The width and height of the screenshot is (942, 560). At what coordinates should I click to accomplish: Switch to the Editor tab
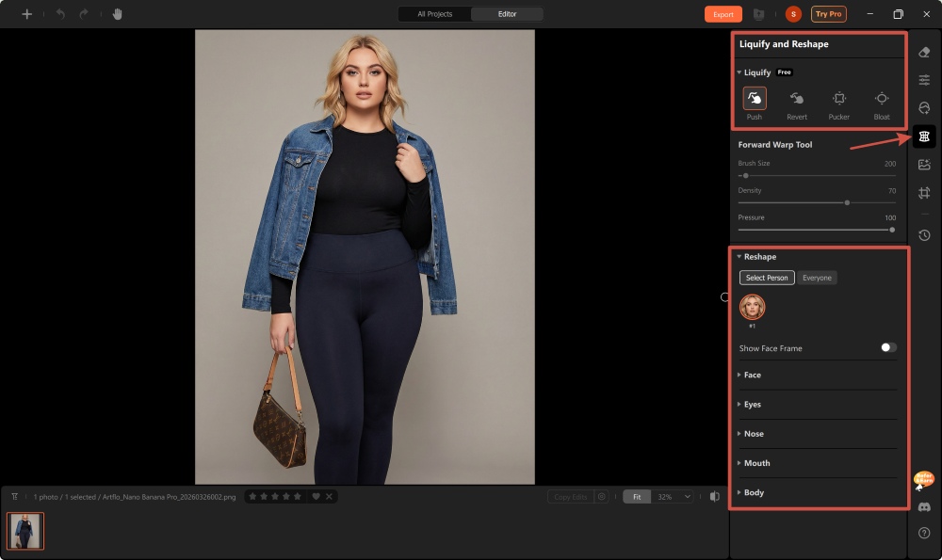click(x=508, y=13)
